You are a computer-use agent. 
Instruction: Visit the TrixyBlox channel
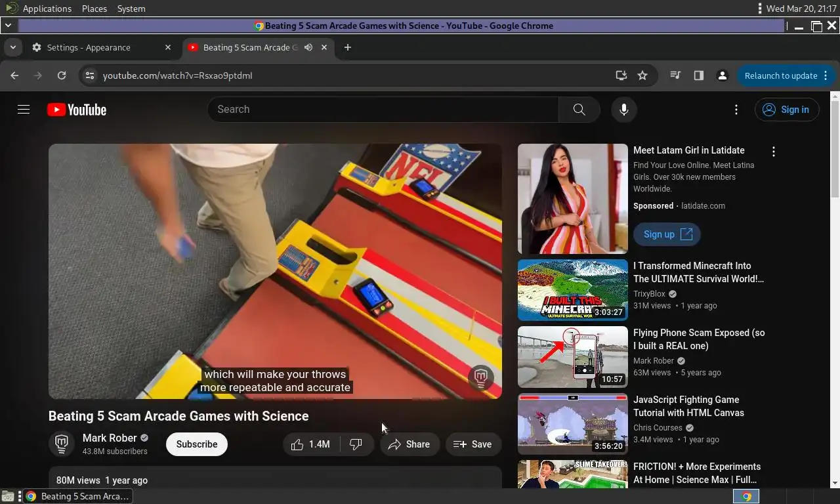click(649, 294)
